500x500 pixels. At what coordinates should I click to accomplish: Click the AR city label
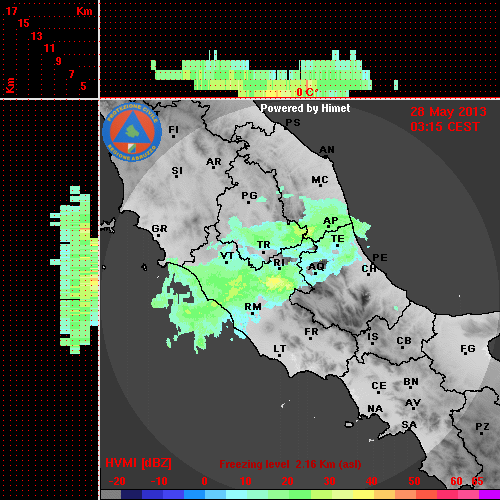click(x=214, y=163)
